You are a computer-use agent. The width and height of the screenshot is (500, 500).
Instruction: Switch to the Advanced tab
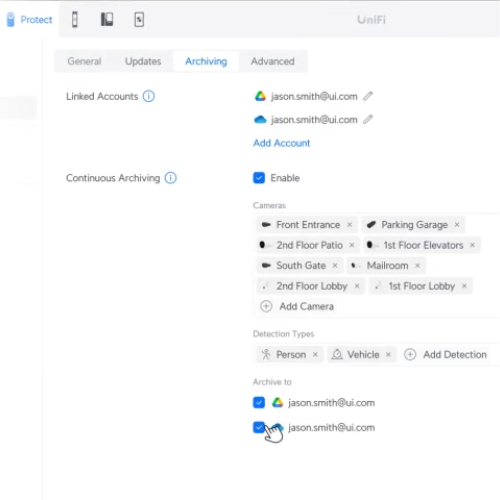click(273, 61)
